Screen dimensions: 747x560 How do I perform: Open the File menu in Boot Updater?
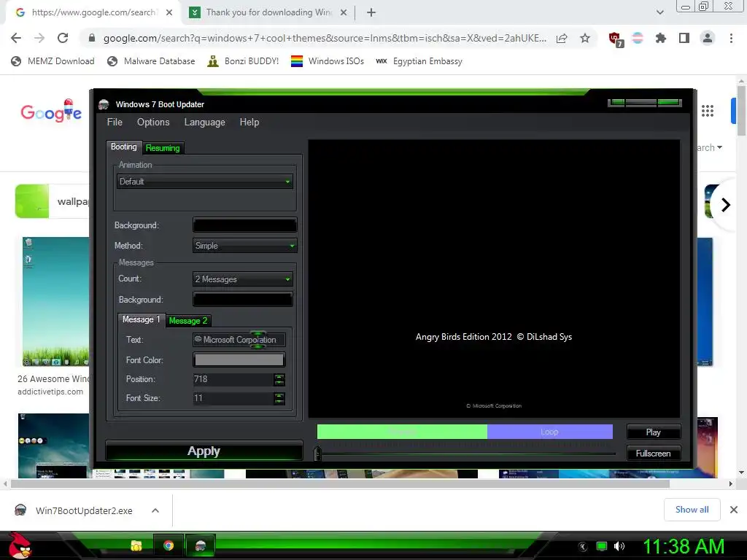point(115,122)
